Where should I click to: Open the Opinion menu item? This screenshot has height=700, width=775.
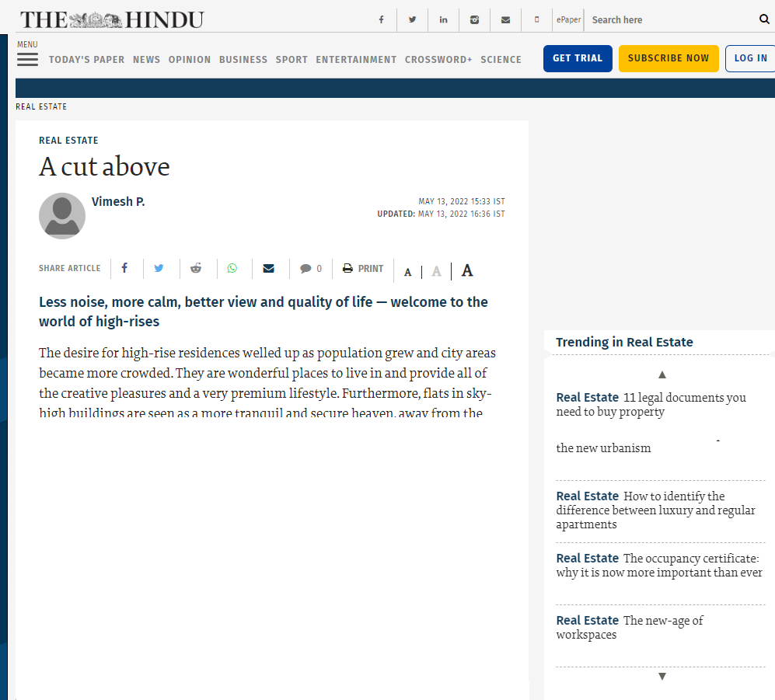pyautogui.click(x=190, y=60)
